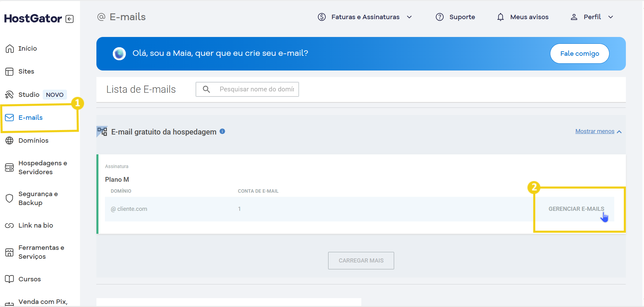Click the Lista de E-mails heading
Screen dimensions: 644x307
(141, 89)
